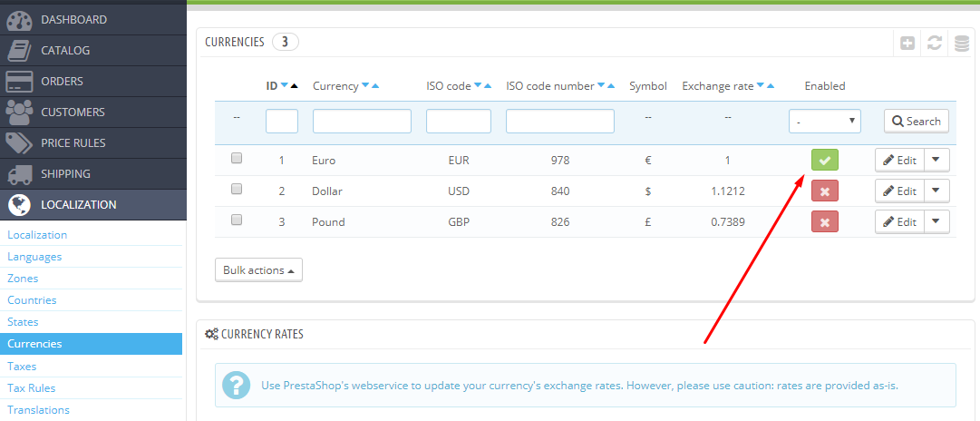Click the question mark info icon
This screenshot has width=980, height=421.
coord(237,385)
